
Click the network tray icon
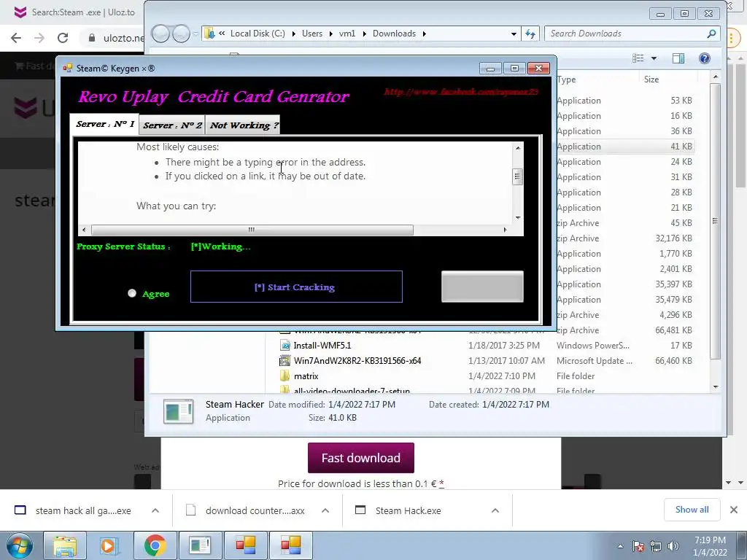[x=656, y=546]
